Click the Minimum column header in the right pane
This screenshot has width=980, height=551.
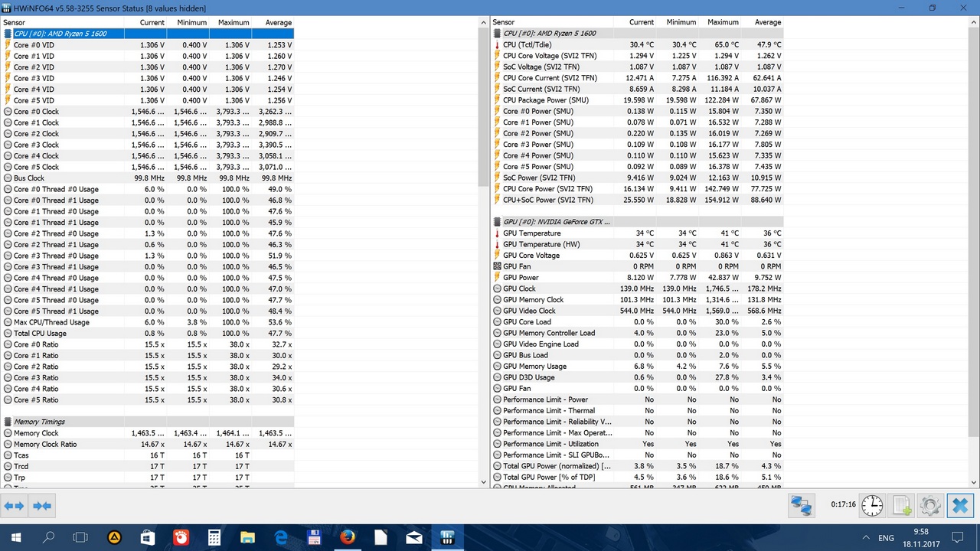click(678, 22)
